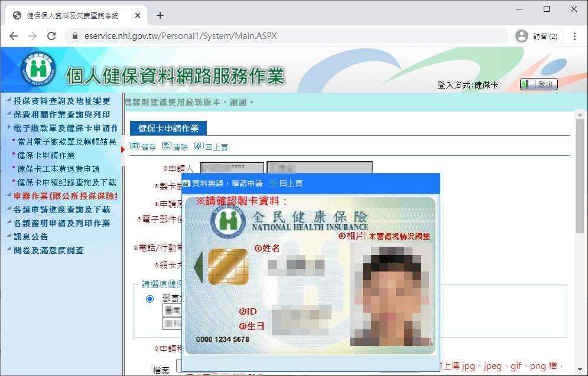Select the 郵寄 radio button

tap(150, 299)
